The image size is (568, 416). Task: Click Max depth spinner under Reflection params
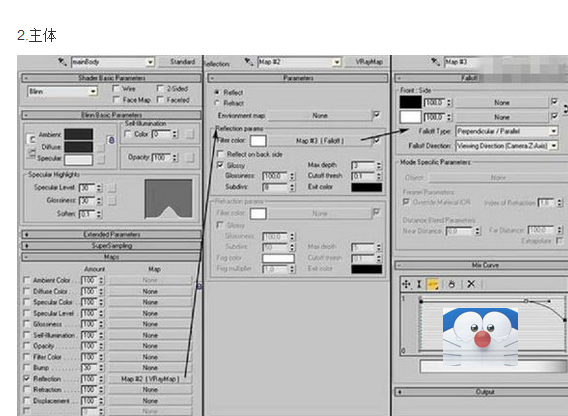(x=379, y=165)
